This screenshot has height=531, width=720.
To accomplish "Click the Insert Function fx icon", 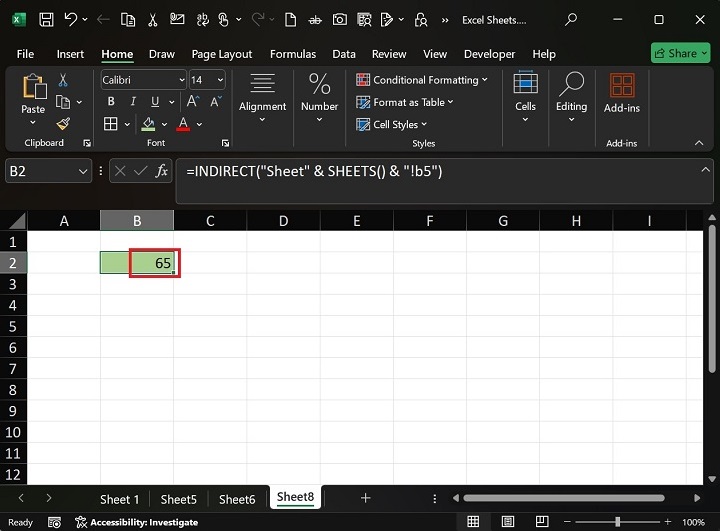I will 160,172.
